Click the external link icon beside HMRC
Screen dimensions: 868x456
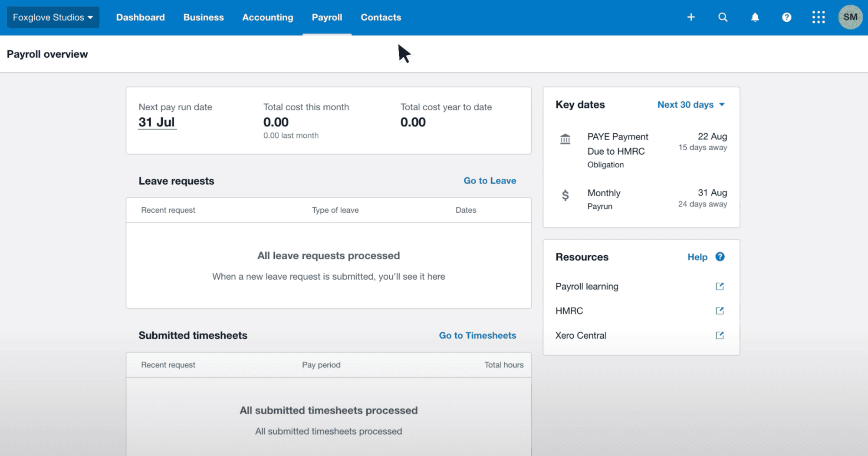click(x=720, y=311)
